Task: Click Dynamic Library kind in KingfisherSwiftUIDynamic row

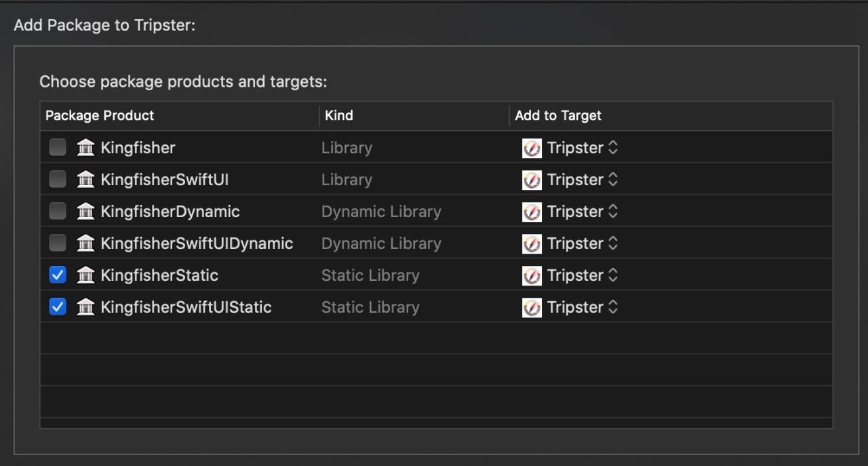Action: [x=381, y=244]
